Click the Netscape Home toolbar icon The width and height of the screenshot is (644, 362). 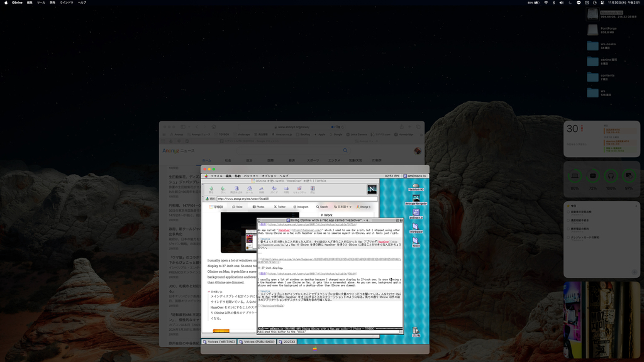[x=249, y=189]
